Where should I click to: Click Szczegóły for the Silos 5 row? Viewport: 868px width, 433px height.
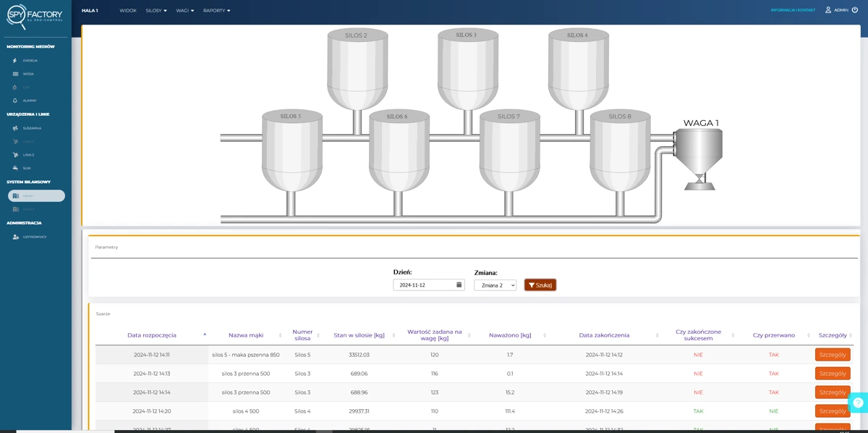[x=832, y=355]
